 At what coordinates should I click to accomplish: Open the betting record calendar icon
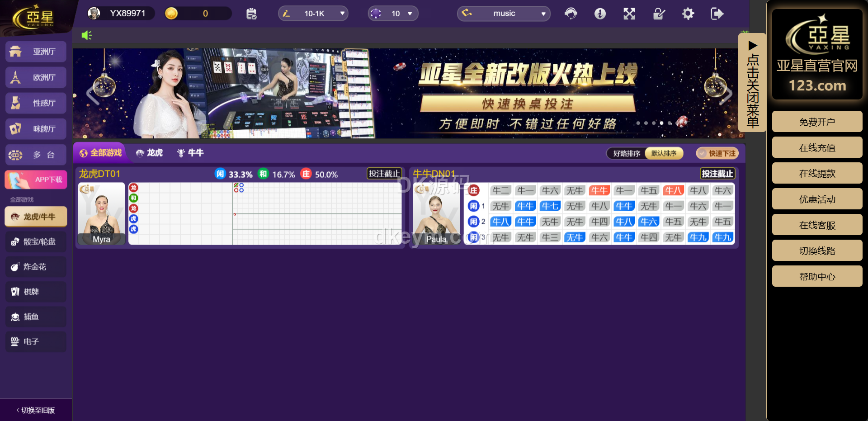(x=251, y=14)
